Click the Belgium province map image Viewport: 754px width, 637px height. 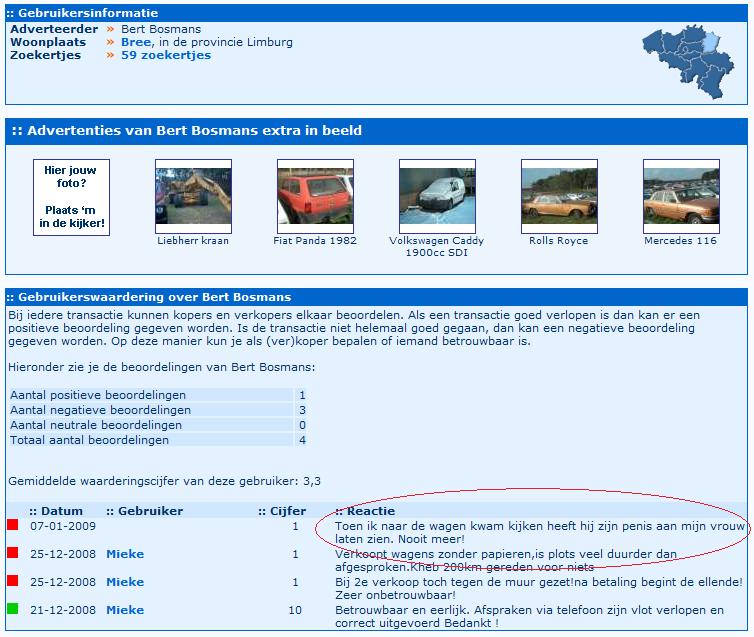(688, 62)
